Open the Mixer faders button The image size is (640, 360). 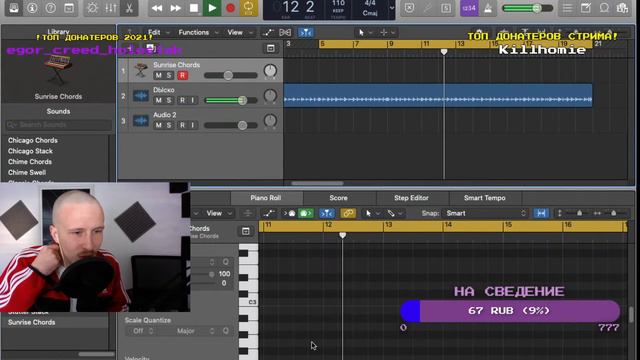click(x=111, y=8)
